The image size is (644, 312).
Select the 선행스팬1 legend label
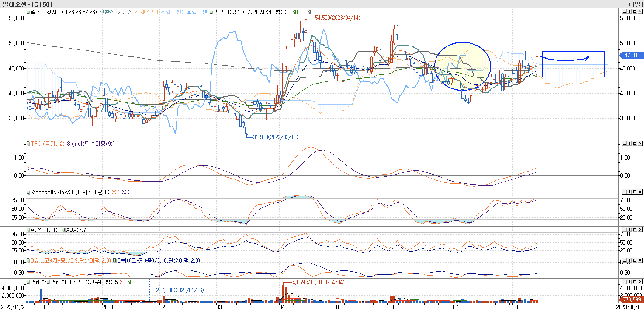pos(147,12)
